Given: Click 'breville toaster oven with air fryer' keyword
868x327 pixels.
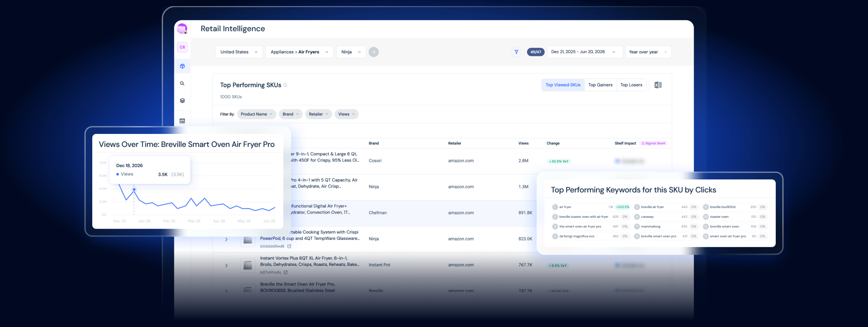Looking at the screenshot, I should click(x=584, y=217).
